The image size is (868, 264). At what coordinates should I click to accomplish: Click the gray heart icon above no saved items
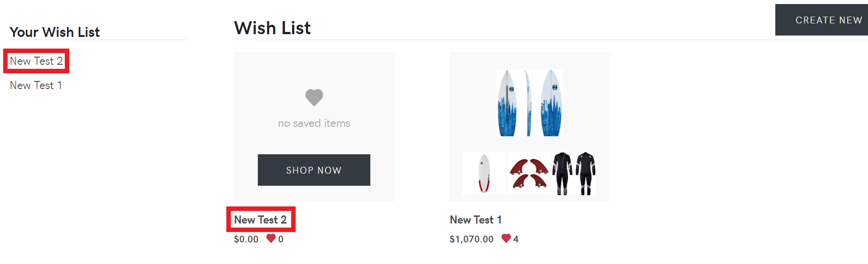pyautogui.click(x=314, y=98)
